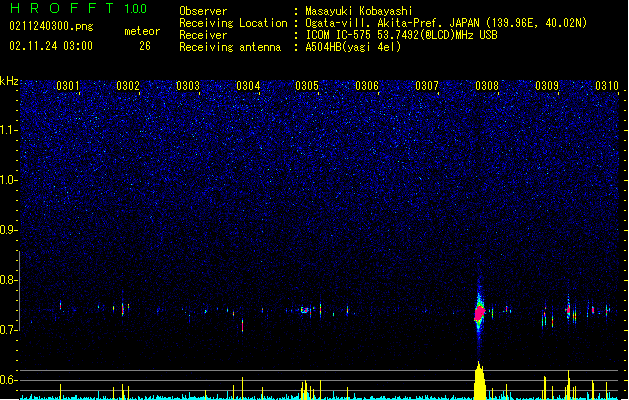
Task: Click the meteor count value 26
Action: [145, 46]
